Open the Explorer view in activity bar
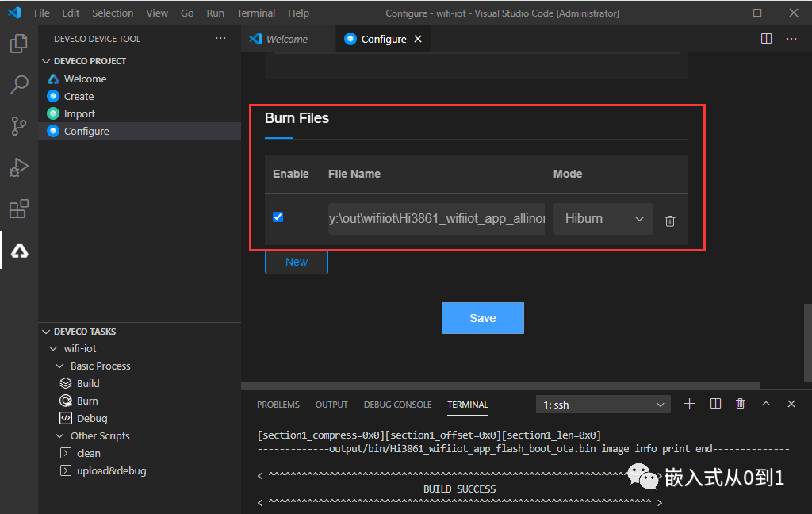Screen dimensions: 812x514 tap(19, 44)
